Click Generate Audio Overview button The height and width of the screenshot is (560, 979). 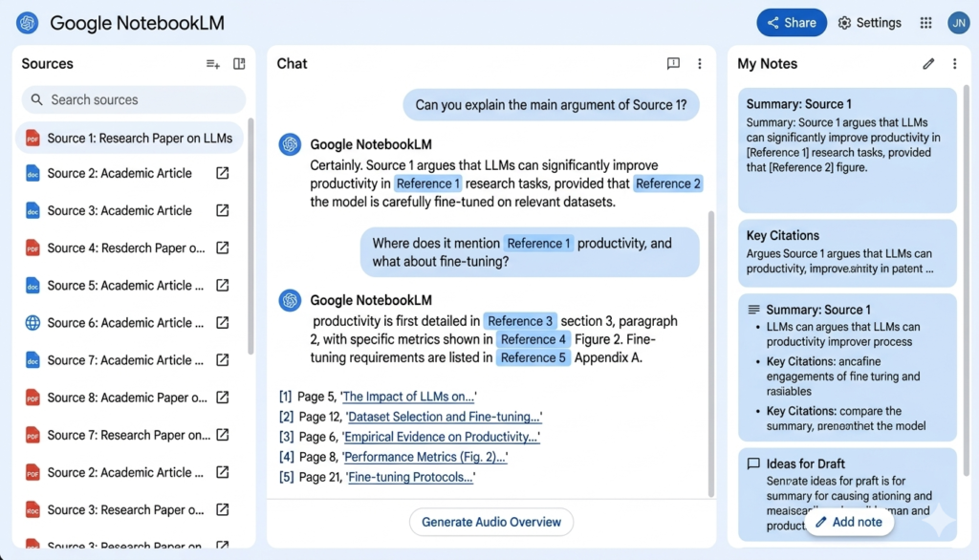491,522
